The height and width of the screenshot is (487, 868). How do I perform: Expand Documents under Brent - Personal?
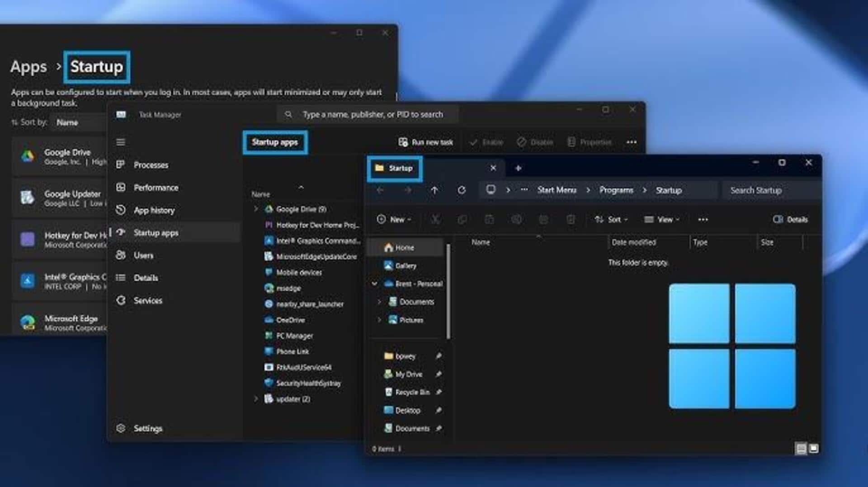click(379, 302)
